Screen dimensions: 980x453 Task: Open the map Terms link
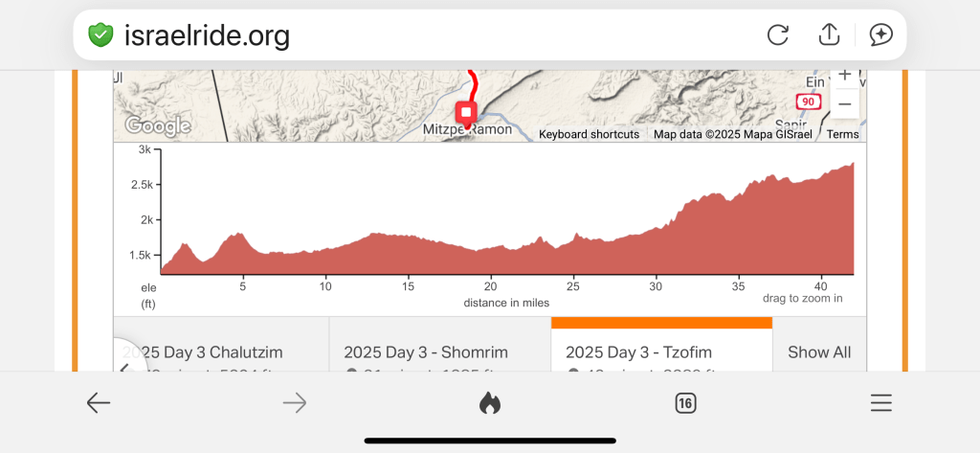(x=842, y=135)
